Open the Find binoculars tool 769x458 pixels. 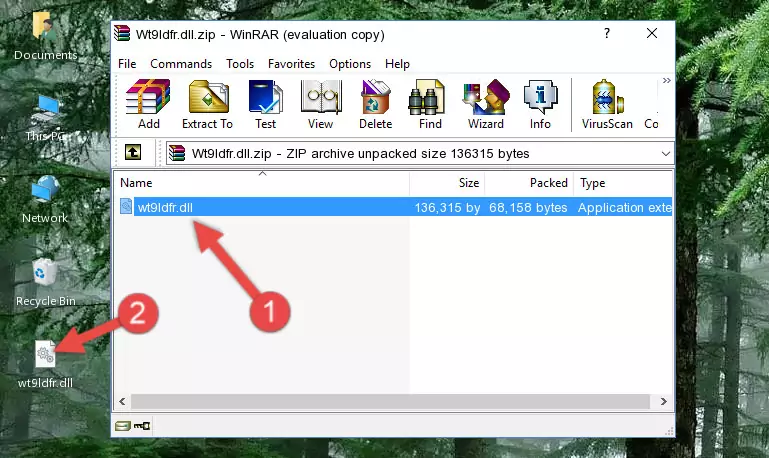point(430,104)
